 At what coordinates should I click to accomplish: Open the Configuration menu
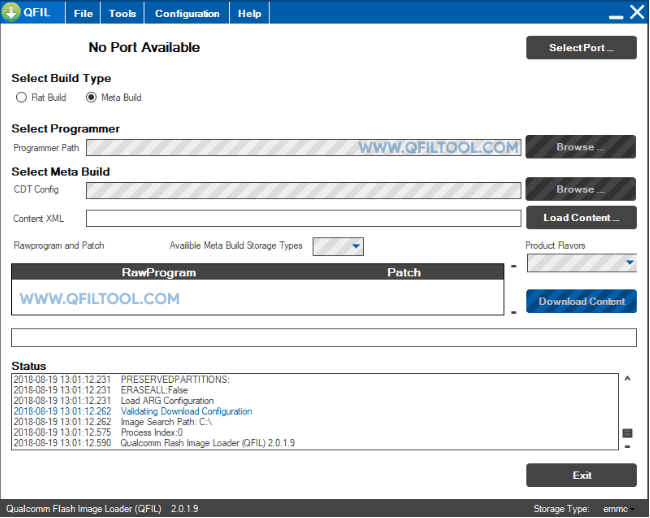click(x=187, y=13)
